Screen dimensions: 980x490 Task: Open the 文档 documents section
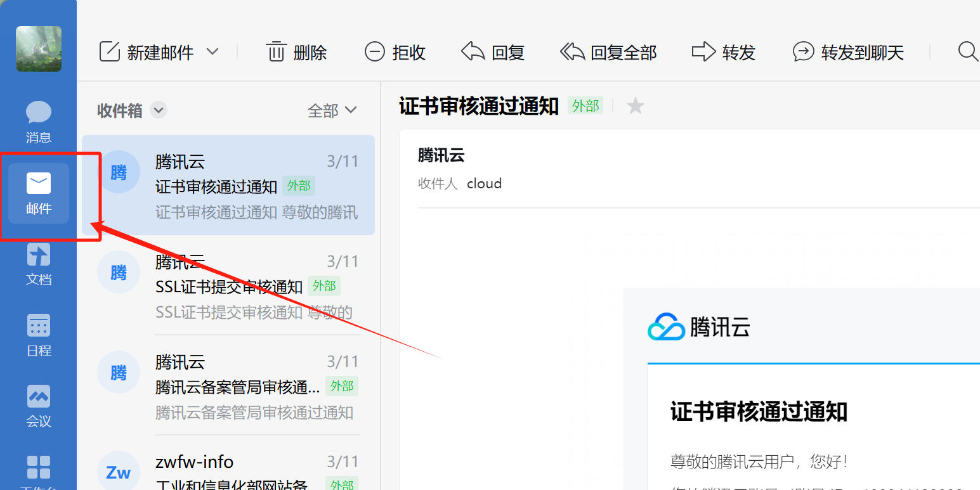tap(39, 264)
